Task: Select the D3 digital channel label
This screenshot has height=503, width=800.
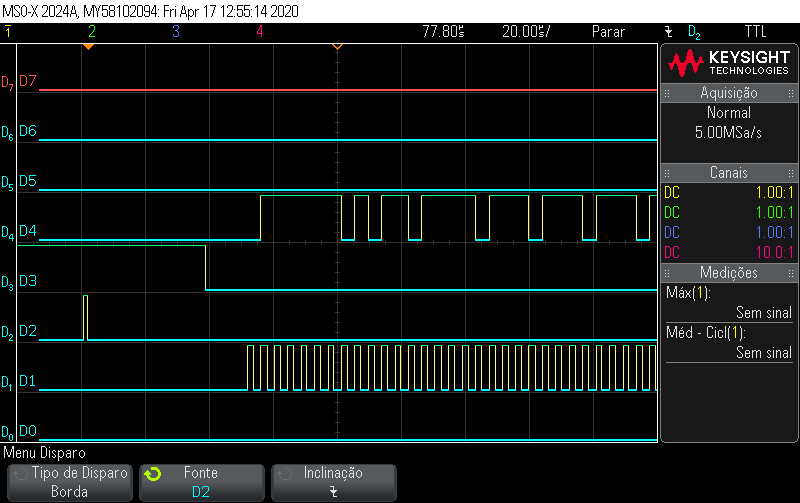Action: click(28, 281)
